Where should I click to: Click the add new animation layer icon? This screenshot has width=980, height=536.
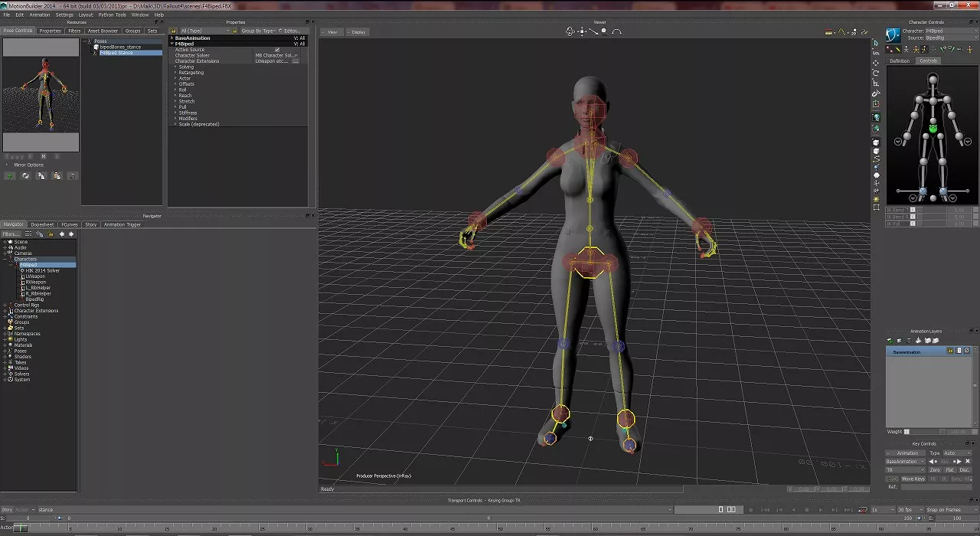[890, 341]
